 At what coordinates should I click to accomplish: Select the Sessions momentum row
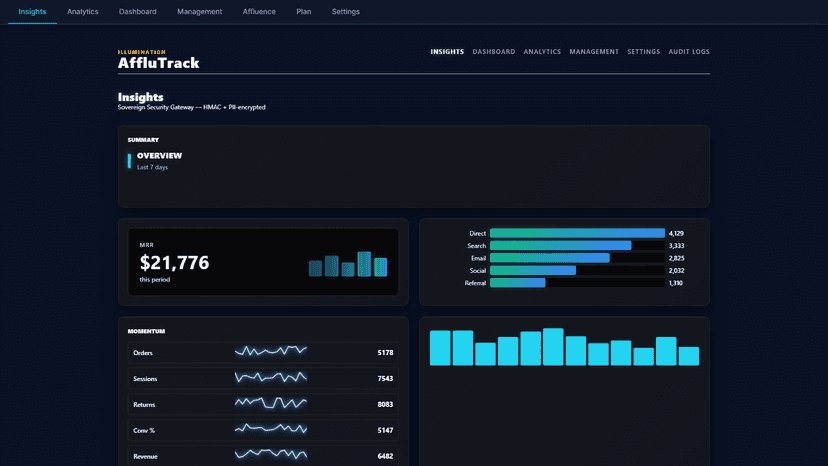pyautogui.click(x=263, y=378)
